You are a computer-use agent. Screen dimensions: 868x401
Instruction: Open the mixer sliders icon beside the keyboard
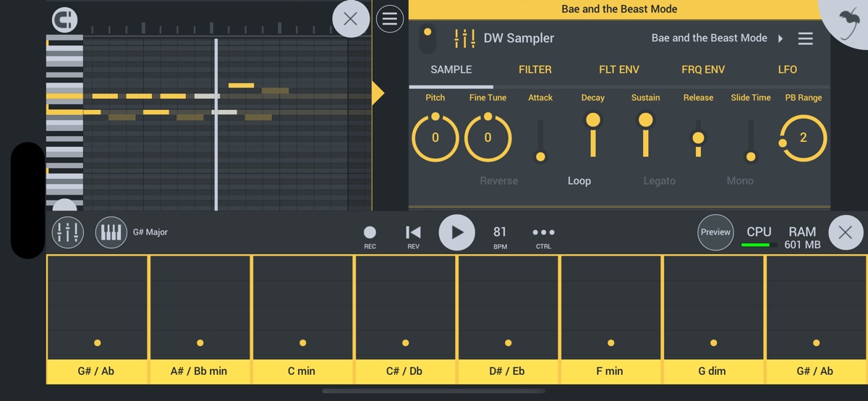pyautogui.click(x=68, y=232)
